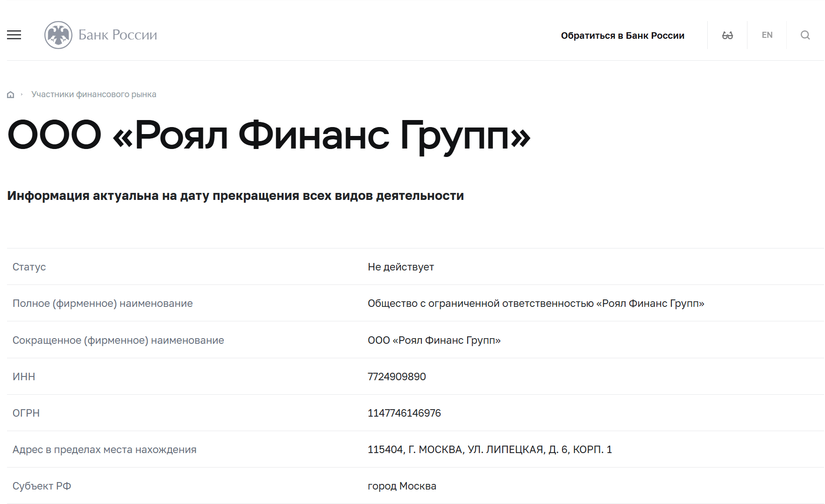Click the company address on Липецкая street
Screen dimensions: 825x504
490,449
